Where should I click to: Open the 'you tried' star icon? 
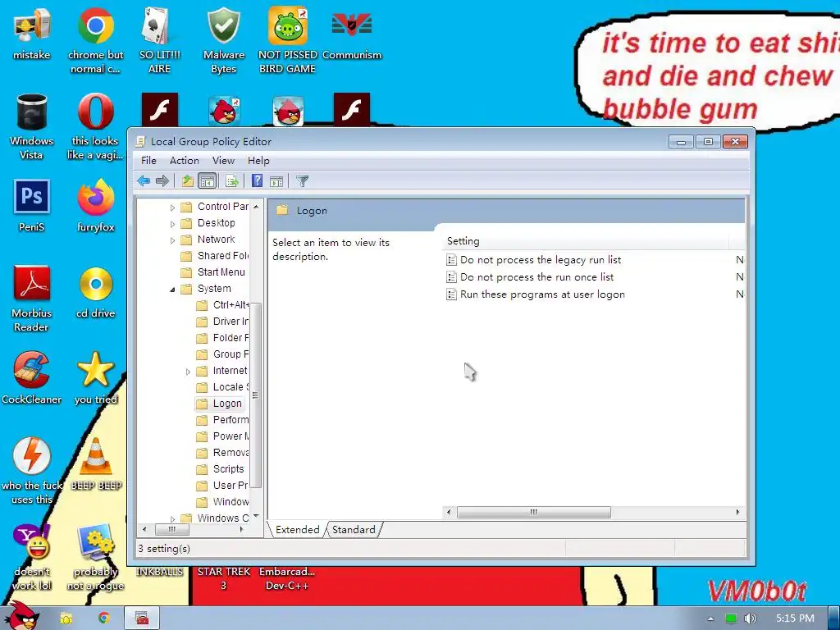[x=95, y=377]
